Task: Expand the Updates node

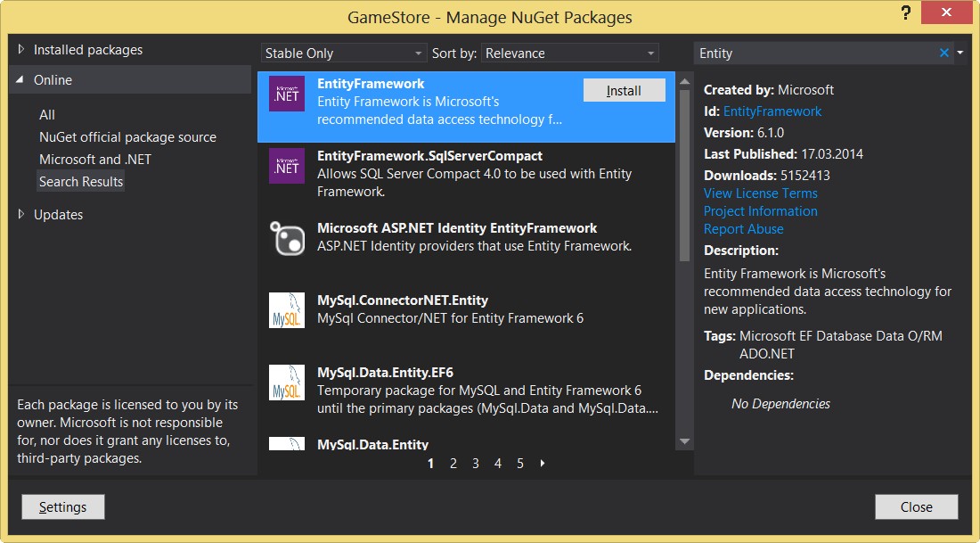Action: click(x=21, y=215)
